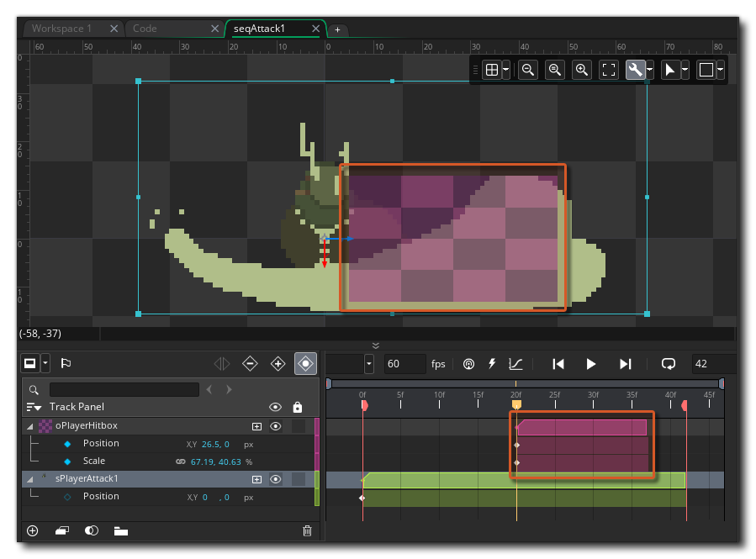Toggle visibility of oPlayerHitbox track
Screen dimensions: 756x559
pos(275,426)
